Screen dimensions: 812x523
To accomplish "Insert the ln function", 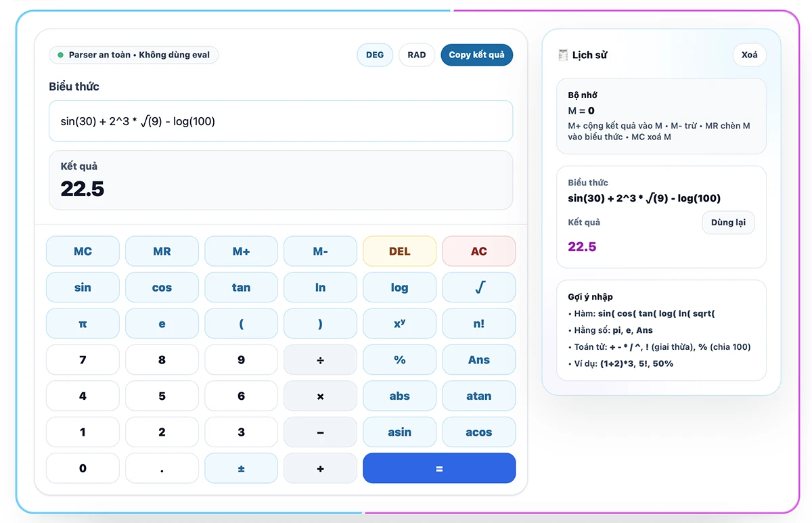I will 320,287.
